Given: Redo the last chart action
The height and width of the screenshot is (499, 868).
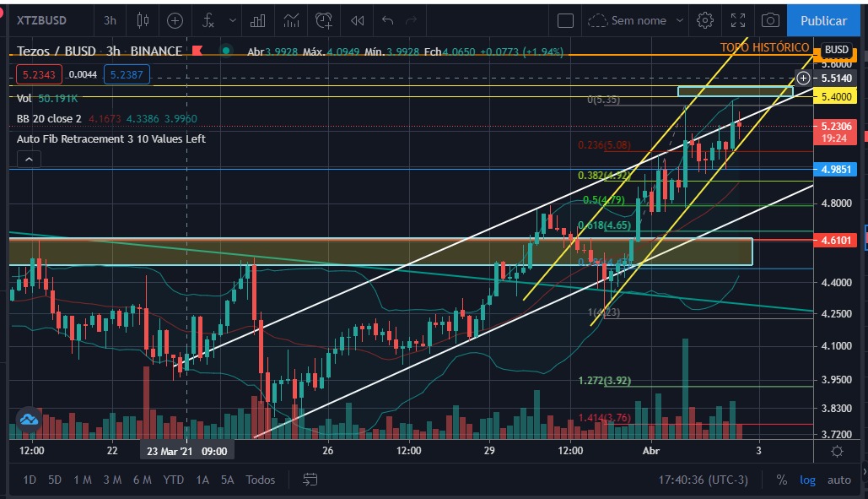Looking at the screenshot, I should pyautogui.click(x=412, y=20).
